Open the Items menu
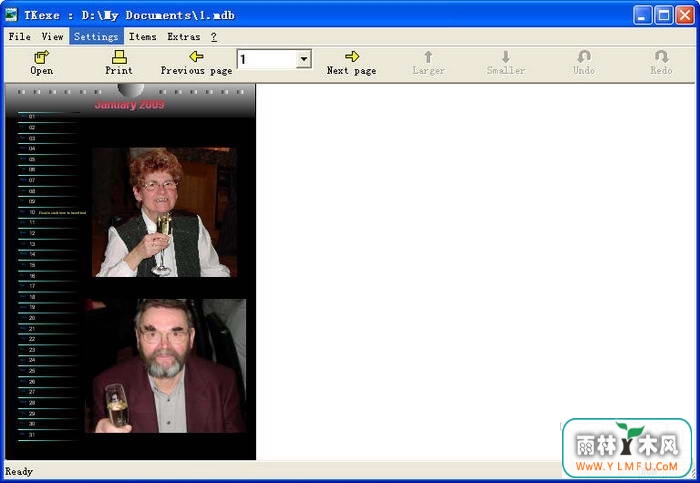 click(x=142, y=37)
